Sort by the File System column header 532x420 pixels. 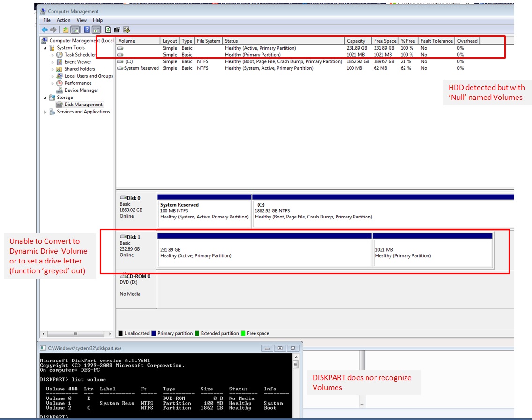coord(209,41)
